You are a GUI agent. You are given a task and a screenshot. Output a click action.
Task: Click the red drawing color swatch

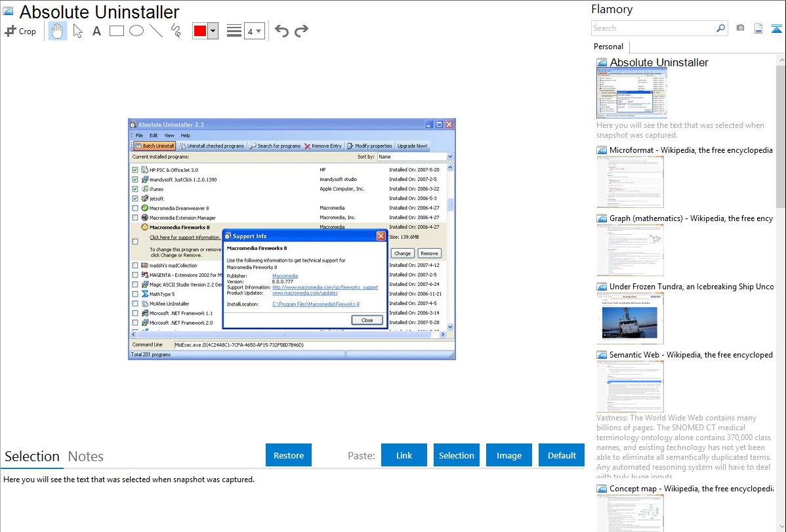click(x=200, y=31)
